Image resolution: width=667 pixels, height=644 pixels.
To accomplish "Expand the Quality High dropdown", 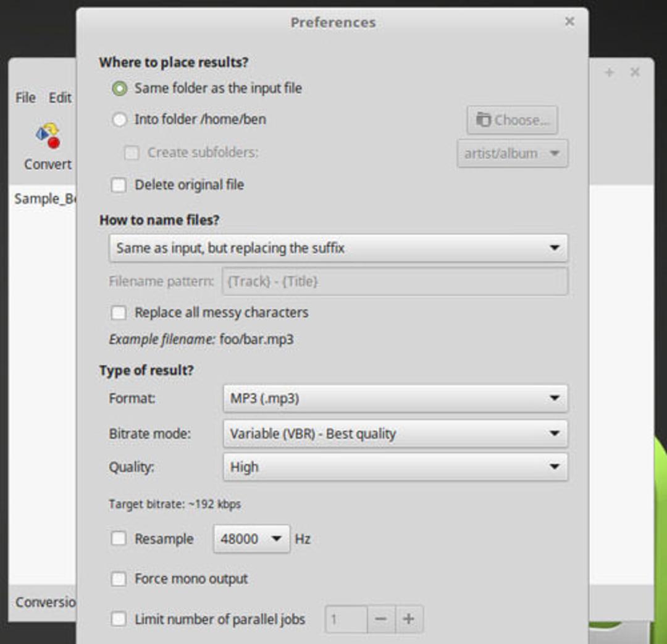I will tap(395, 467).
